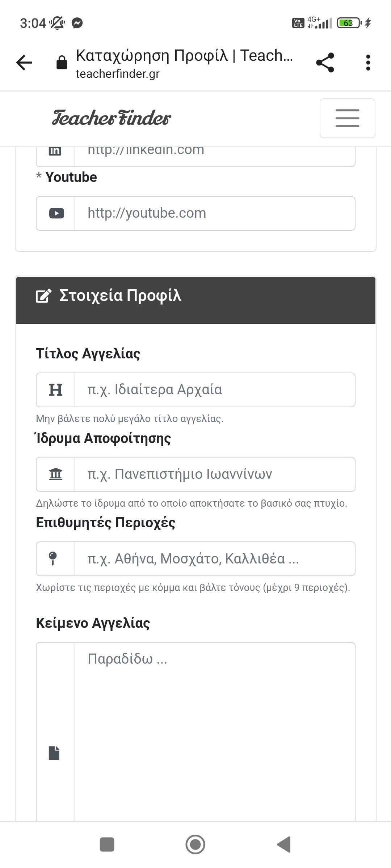Focus the Ίδρυμα Αποφοίτησης input field
The width and height of the screenshot is (391, 868).
tap(215, 474)
